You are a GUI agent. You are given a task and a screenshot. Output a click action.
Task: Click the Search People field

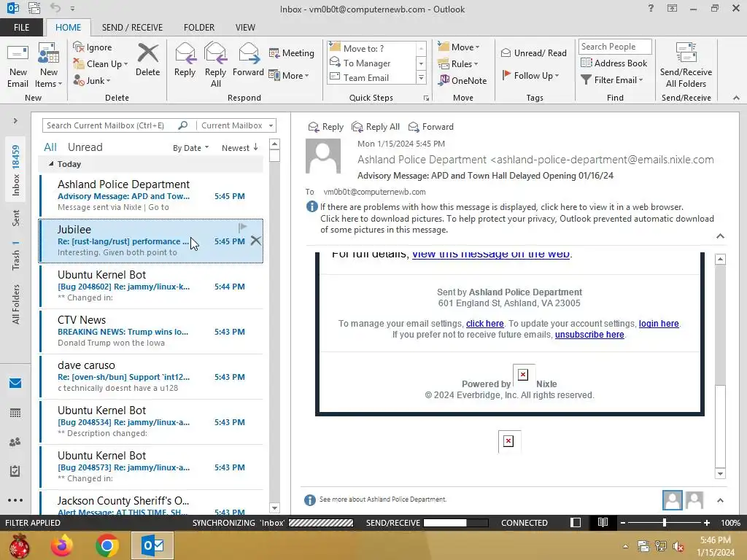(614, 47)
